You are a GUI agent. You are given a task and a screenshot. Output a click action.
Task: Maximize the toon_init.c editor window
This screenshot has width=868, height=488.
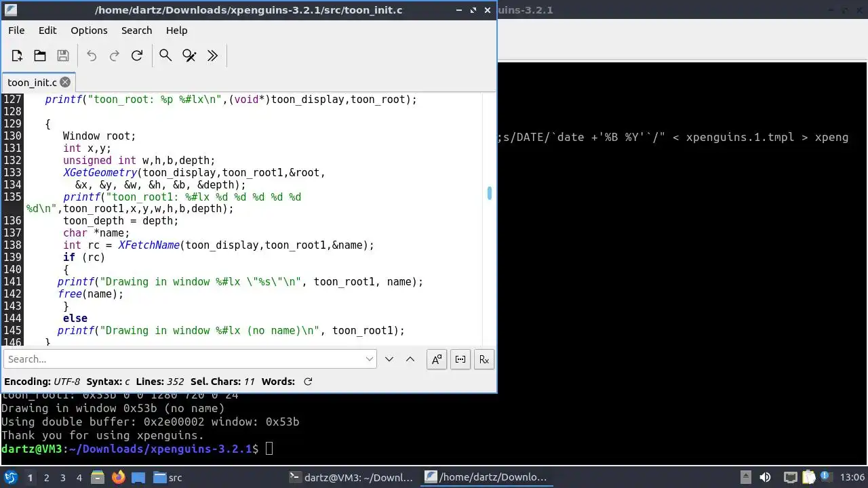[x=473, y=10]
